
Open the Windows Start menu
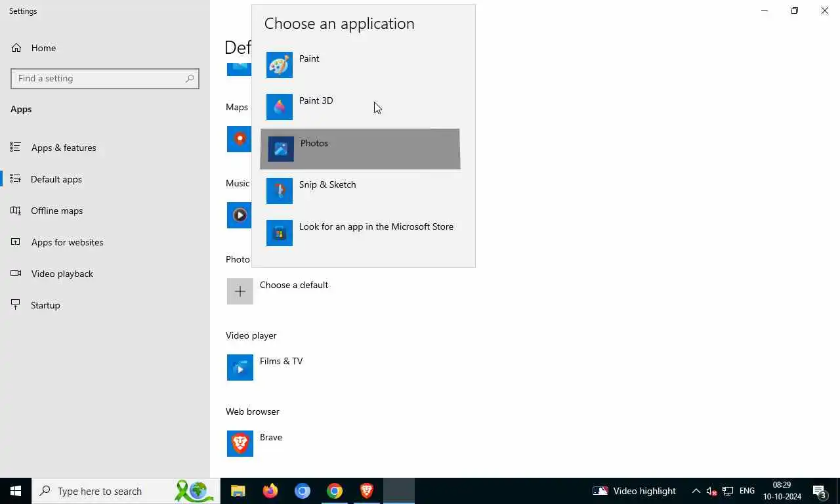pos(16,491)
